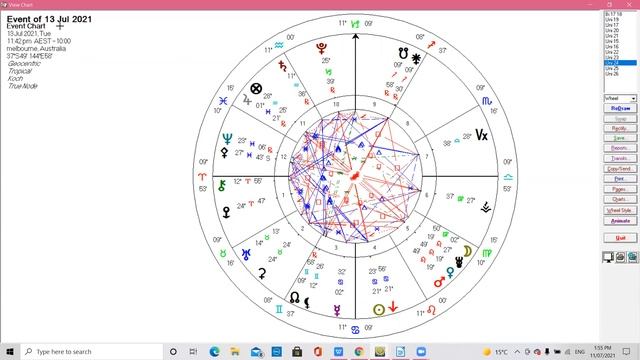Select Uni 20 in the chart list
Image resolution: width=640 pixels, height=360 pixels.
tap(612, 30)
